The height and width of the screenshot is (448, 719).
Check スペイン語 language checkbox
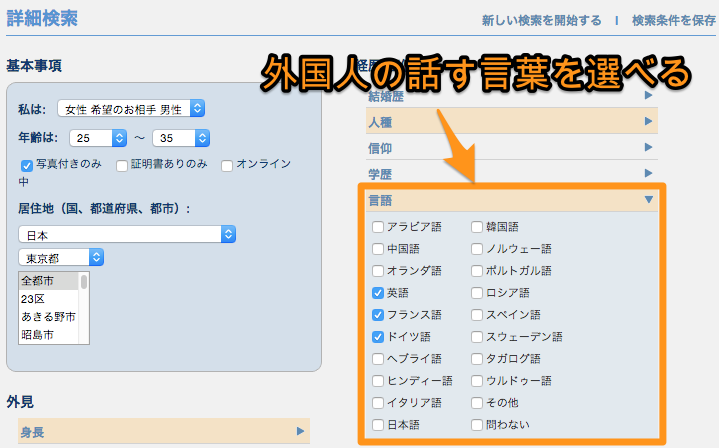pyautogui.click(x=477, y=315)
